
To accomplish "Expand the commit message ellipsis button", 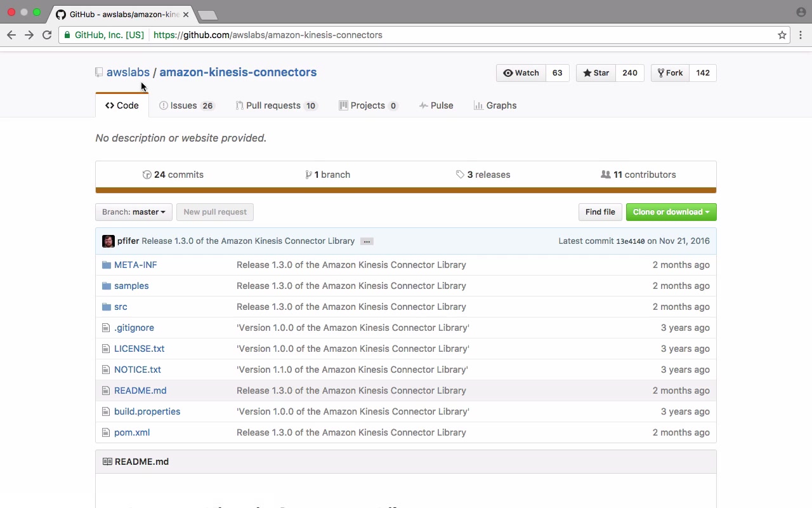I will 367,241.
